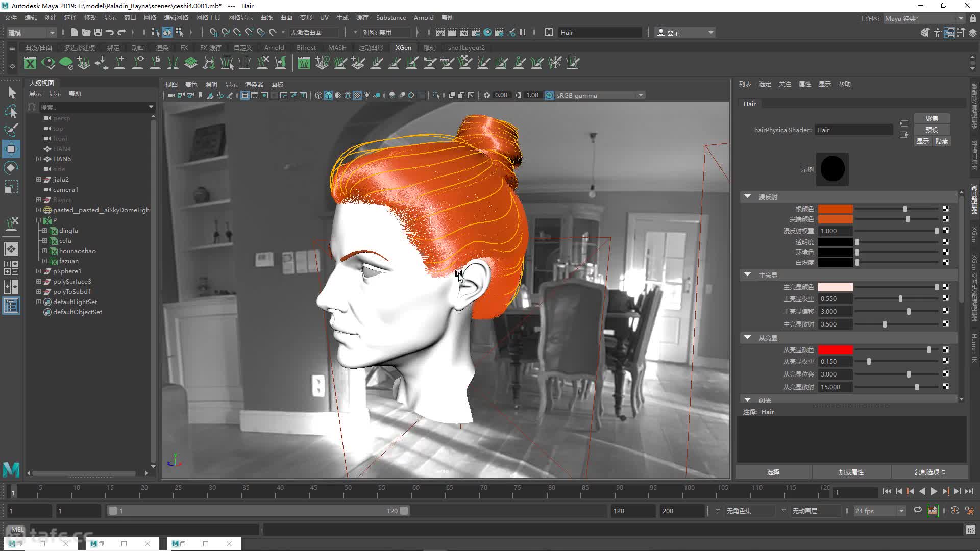Click the primary specular weight slider
980x551 pixels.
(x=897, y=298)
